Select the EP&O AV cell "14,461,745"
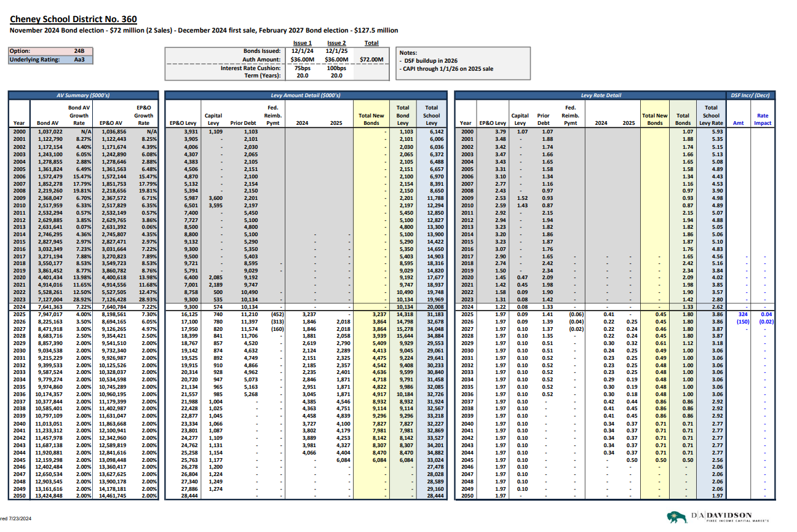 (x=111, y=494)
